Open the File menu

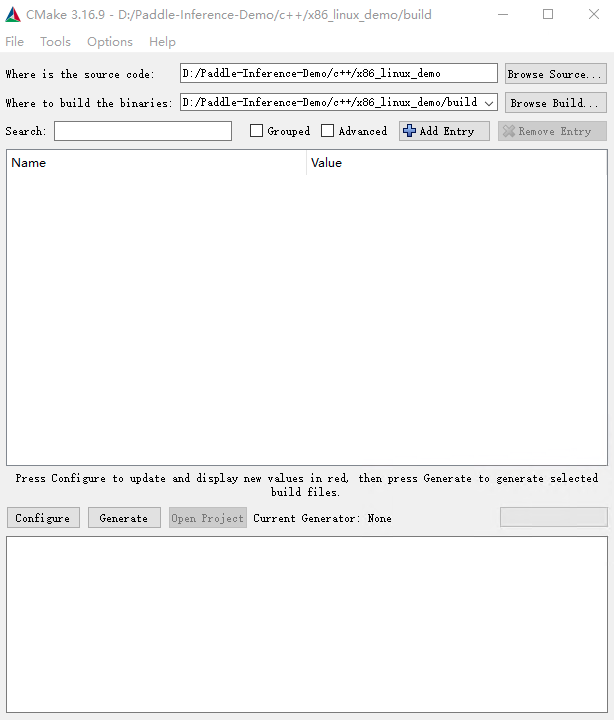click(x=15, y=42)
